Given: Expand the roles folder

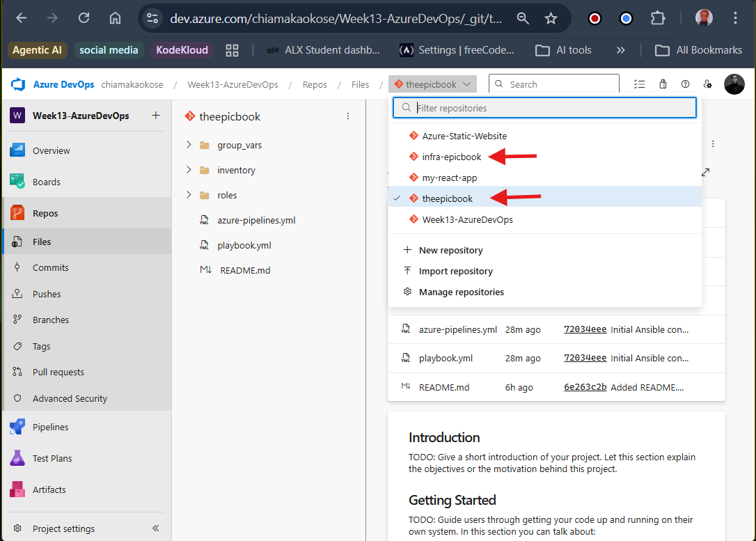Looking at the screenshot, I should coord(189,195).
